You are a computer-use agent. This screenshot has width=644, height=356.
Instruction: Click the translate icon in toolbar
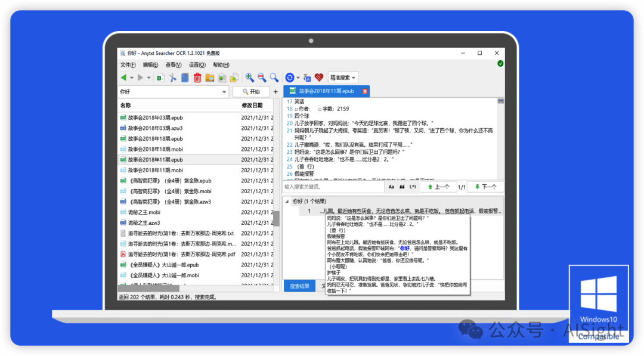307,78
